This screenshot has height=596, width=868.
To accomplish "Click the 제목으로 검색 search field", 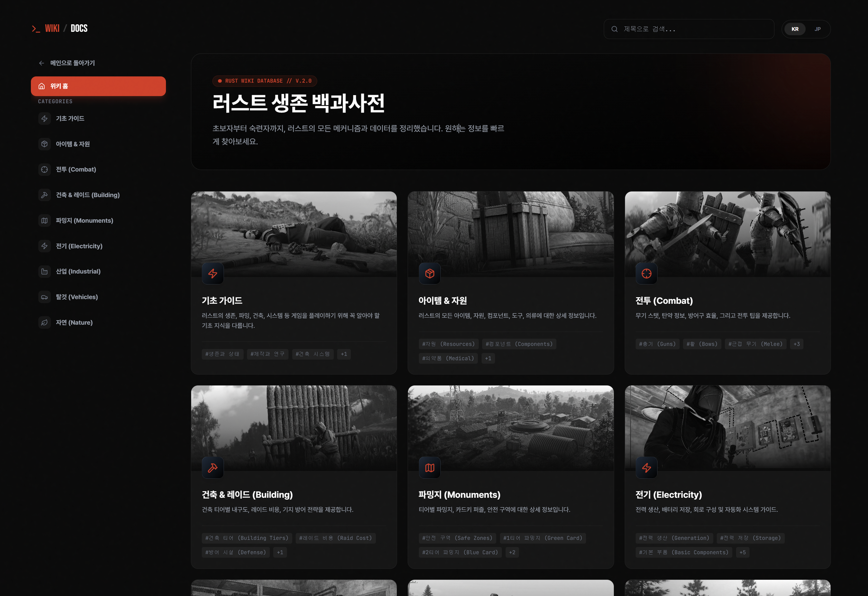I will point(688,29).
